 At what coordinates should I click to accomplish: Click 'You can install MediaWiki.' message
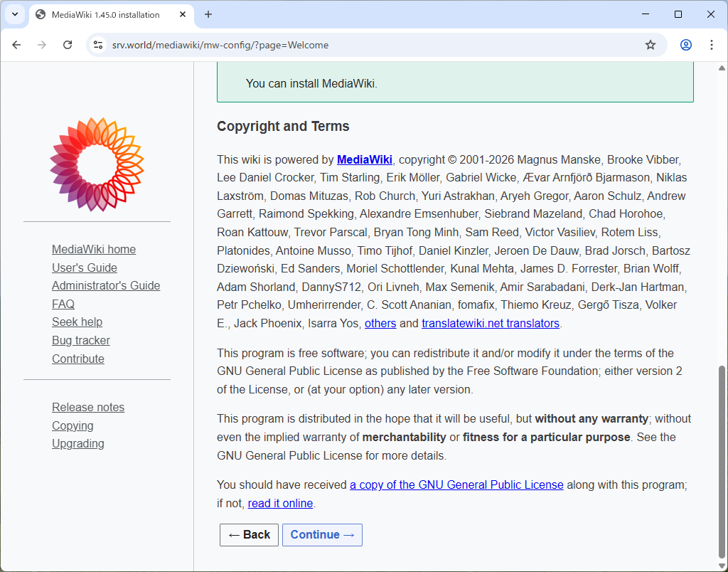pos(311,84)
